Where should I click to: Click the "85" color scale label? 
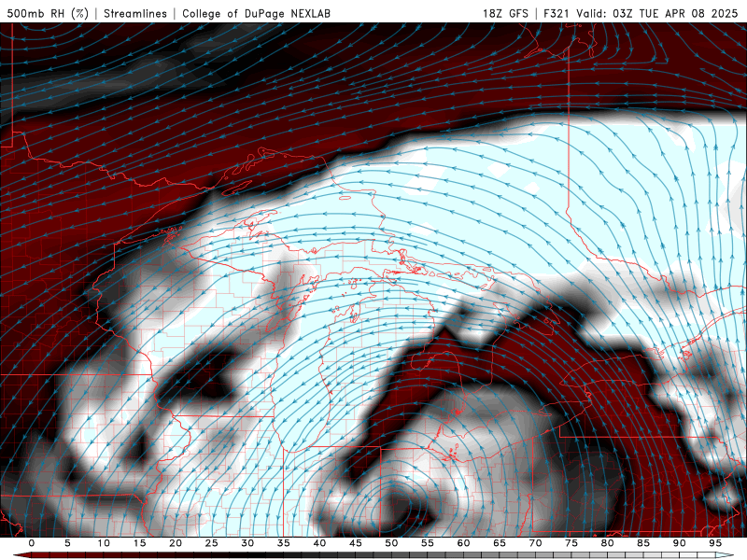(643, 543)
